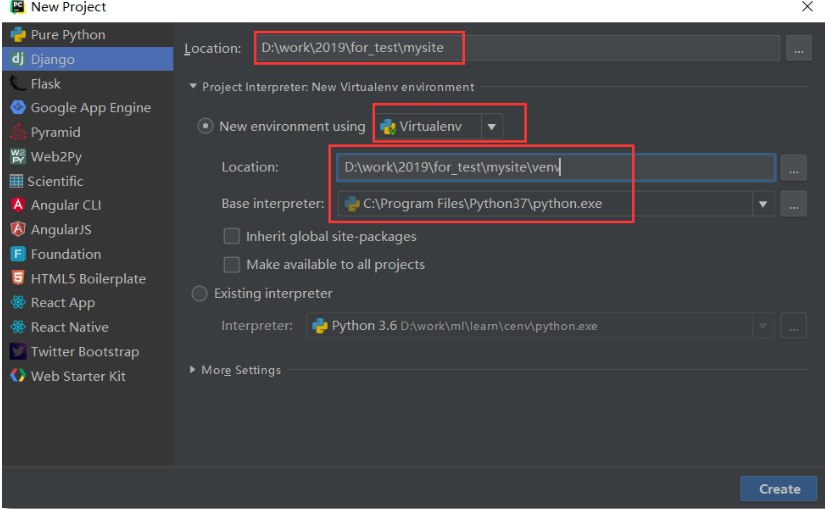Viewport: 825px width, 509px height.
Task: Click the Python icon in Base interpreter field
Action: coord(351,204)
